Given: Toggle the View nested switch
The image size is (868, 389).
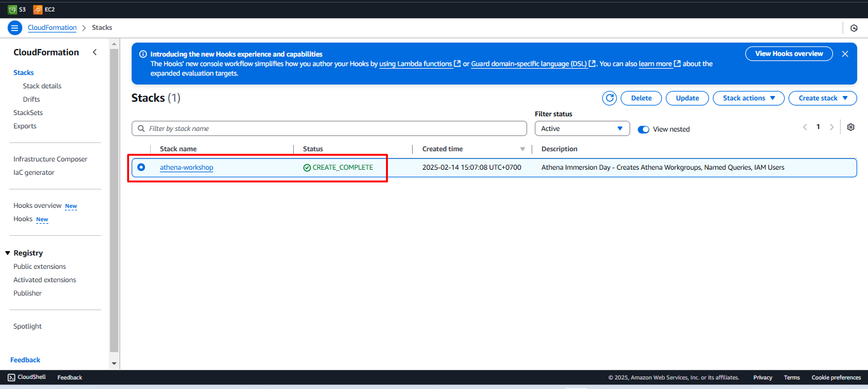Looking at the screenshot, I should coord(644,129).
